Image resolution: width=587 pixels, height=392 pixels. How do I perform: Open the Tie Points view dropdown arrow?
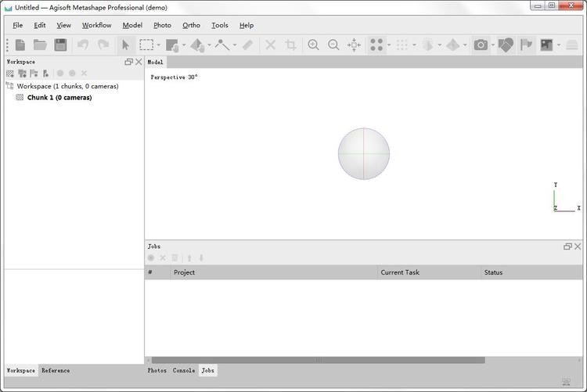tap(389, 45)
